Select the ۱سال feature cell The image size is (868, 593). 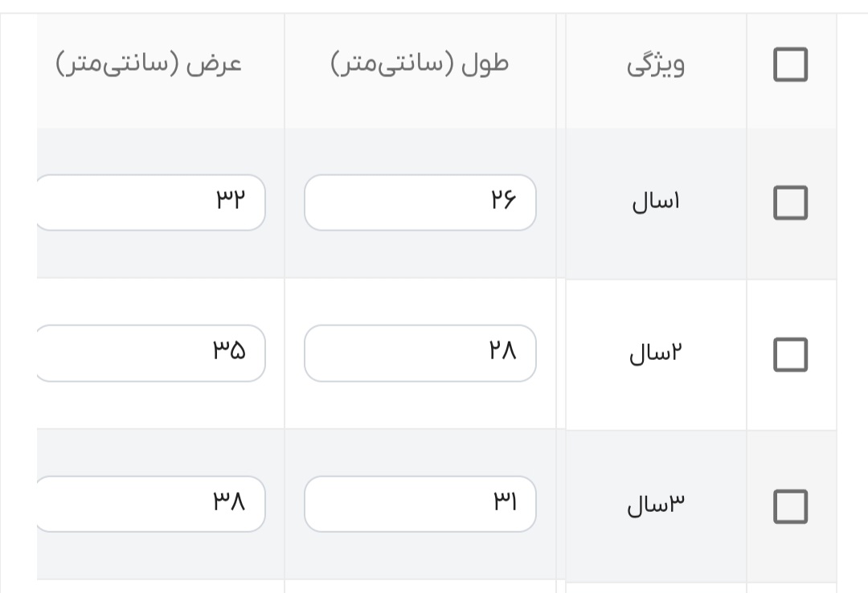click(x=655, y=202)
